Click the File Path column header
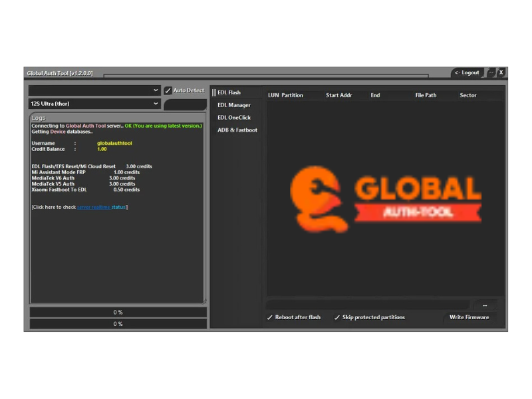 coord(426,95)
